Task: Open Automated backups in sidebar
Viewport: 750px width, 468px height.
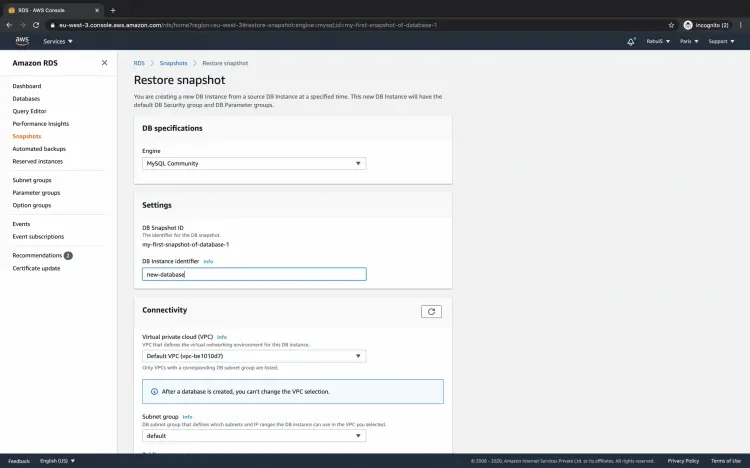Action: pyautogui.click(x=39, y=149)
